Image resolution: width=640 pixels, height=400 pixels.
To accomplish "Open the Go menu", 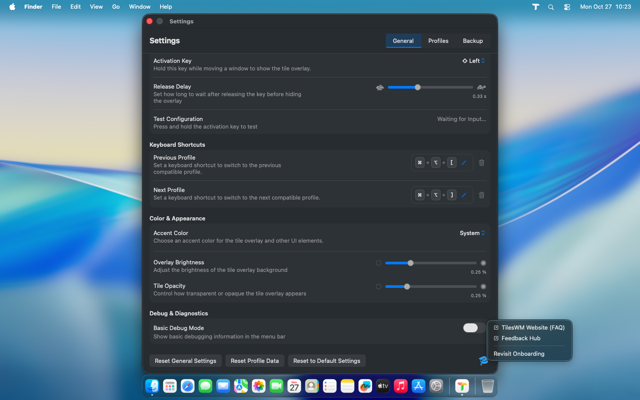I will pyautogui.click(x=116, y=7).
